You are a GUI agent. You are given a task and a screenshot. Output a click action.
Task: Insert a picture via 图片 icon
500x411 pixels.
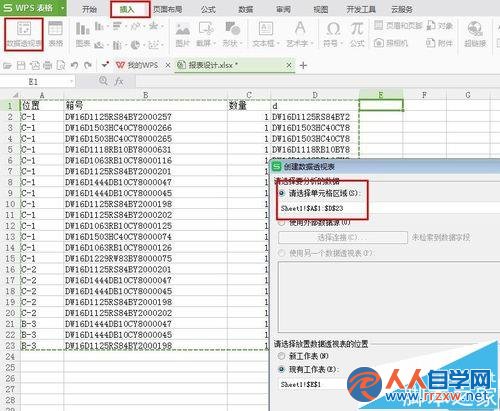tap(182, 34)
